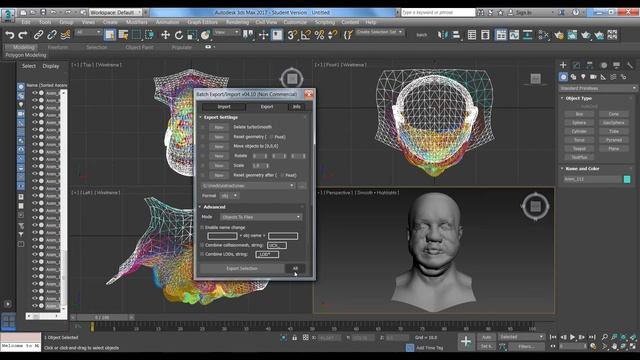
Task: Click the Align tool icon
Action: [456, 35]
